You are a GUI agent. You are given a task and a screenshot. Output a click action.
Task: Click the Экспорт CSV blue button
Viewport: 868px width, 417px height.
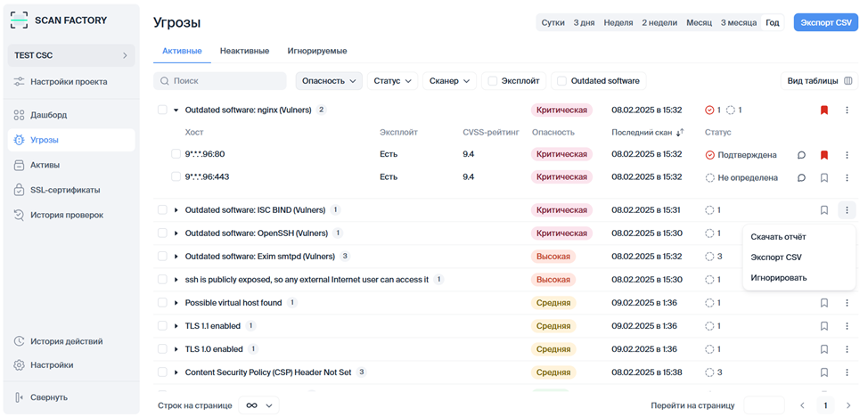click(x=825, y=22)
